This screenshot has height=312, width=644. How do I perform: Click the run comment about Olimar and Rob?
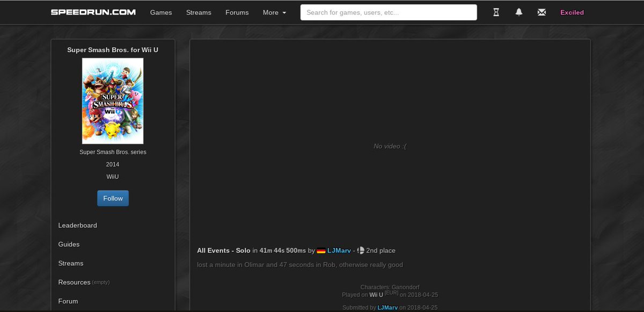pyautogui.click(x=300, y=265)
